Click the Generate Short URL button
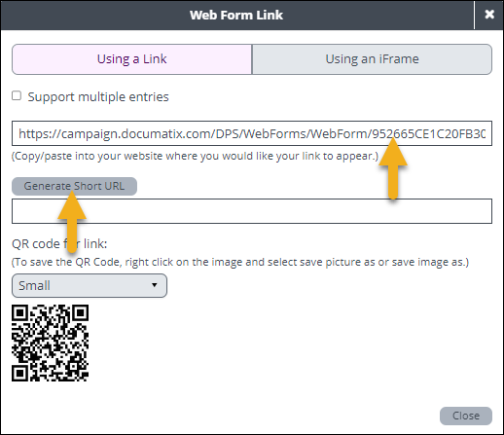 pos(74,186)
